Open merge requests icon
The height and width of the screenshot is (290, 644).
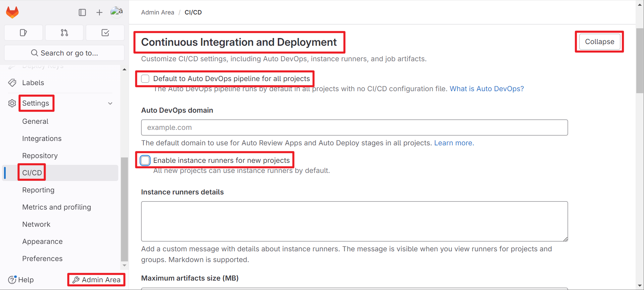64,33
